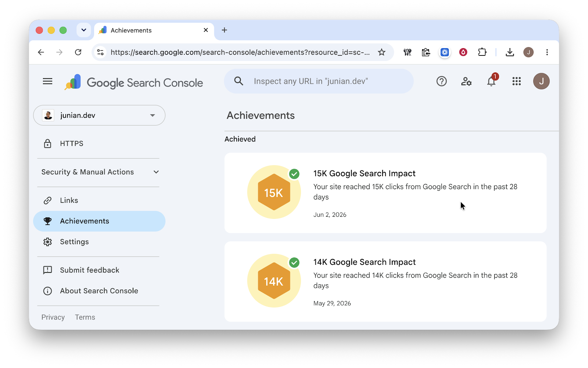View site information icon in address bar

[x=100, y=52]
